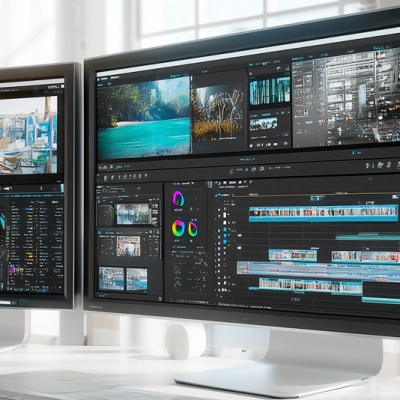Select the bottom-right media bin thumbnail
Image resolution: width=400 pixels, height=400 pixels.
coord(137,279)
